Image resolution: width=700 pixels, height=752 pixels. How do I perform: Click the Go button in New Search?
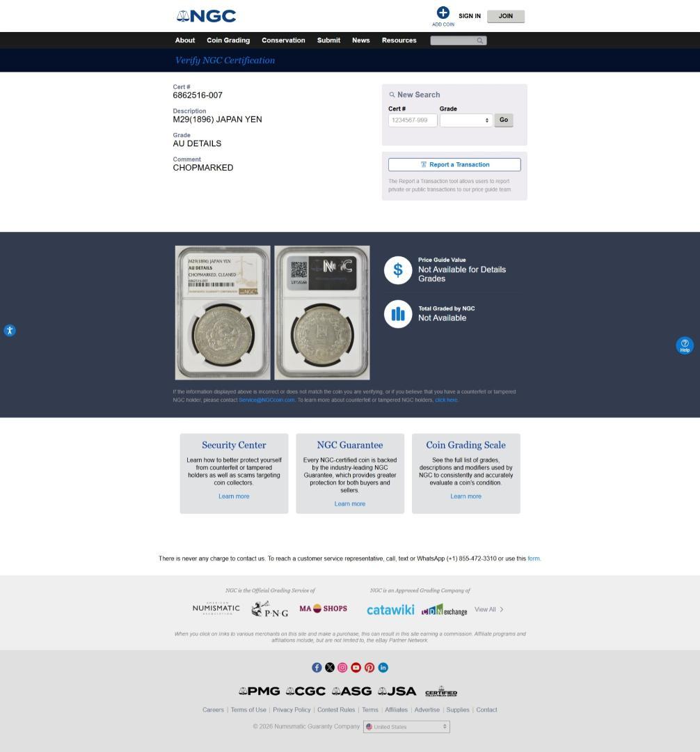pyautogui.click(x=504, y=120)
